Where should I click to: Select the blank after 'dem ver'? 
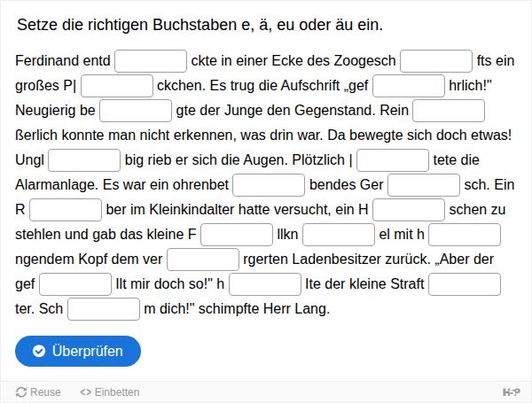[x=203, y=260]
